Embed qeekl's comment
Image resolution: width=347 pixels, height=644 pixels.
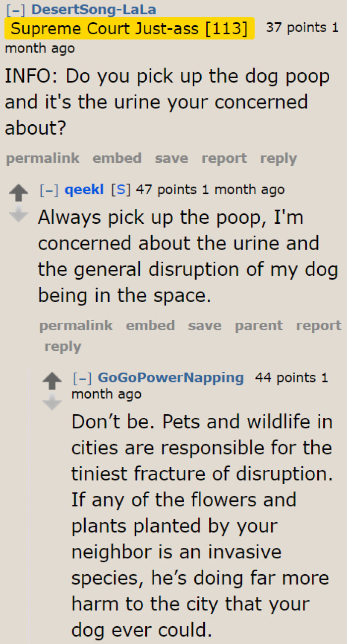[x=150, y=325]
